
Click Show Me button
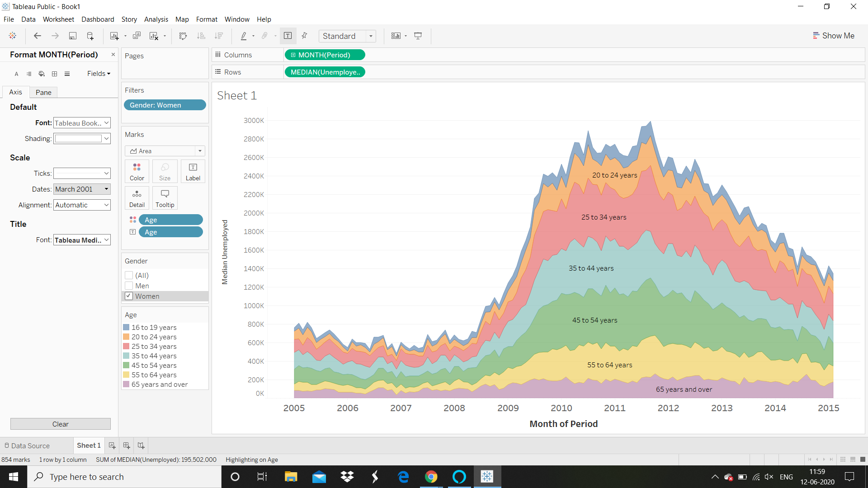pyautogui.click(x=833, y=36)
